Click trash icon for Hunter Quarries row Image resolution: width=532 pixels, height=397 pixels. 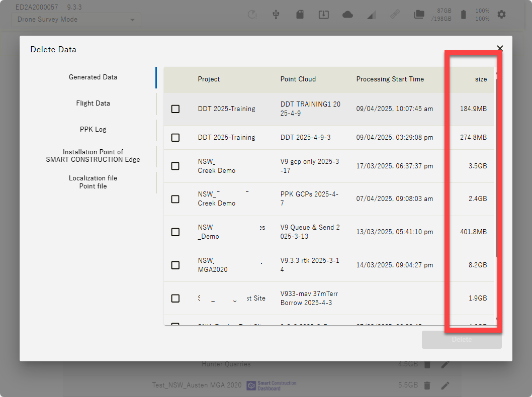coord(427,364)
